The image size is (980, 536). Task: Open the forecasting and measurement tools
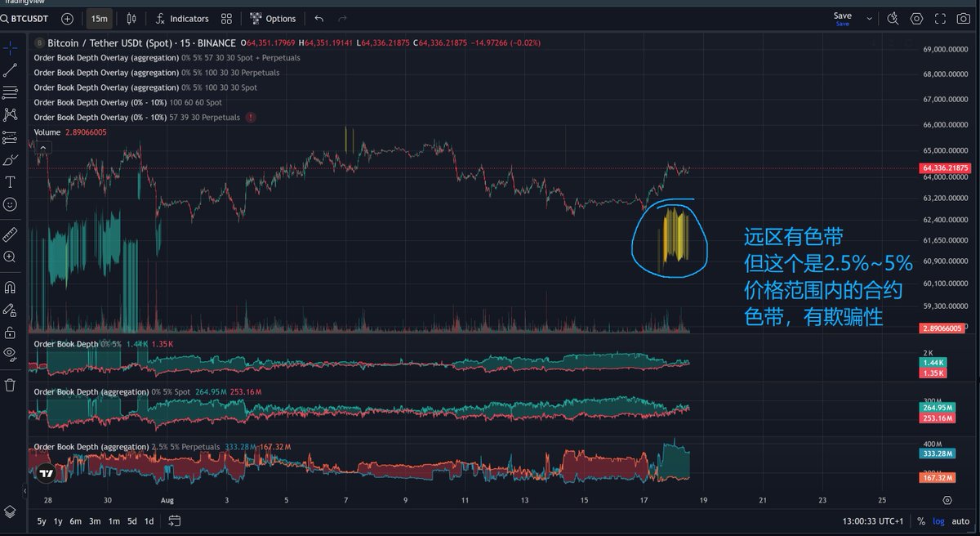click(11, 137)
